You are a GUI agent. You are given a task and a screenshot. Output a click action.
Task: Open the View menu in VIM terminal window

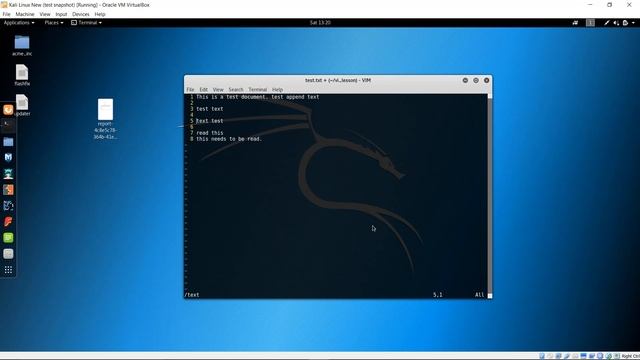pos(218,89)
